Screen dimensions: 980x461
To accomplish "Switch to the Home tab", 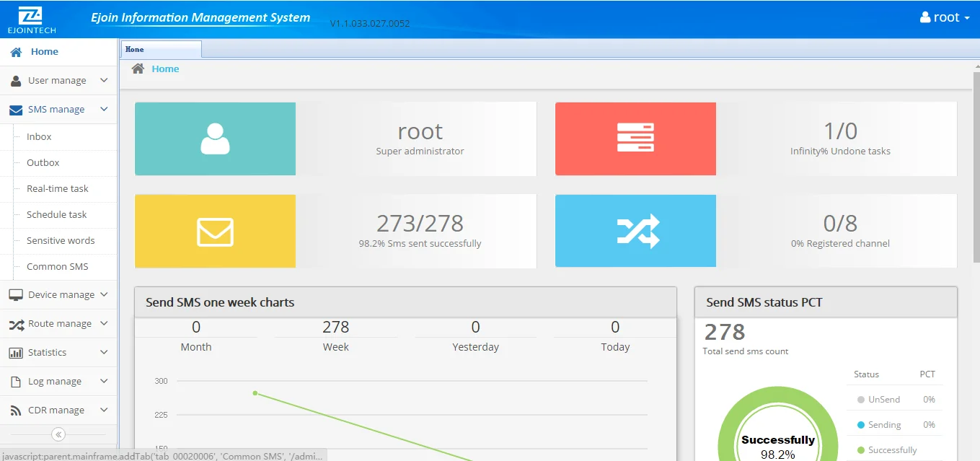I will (x=160, y=50).
